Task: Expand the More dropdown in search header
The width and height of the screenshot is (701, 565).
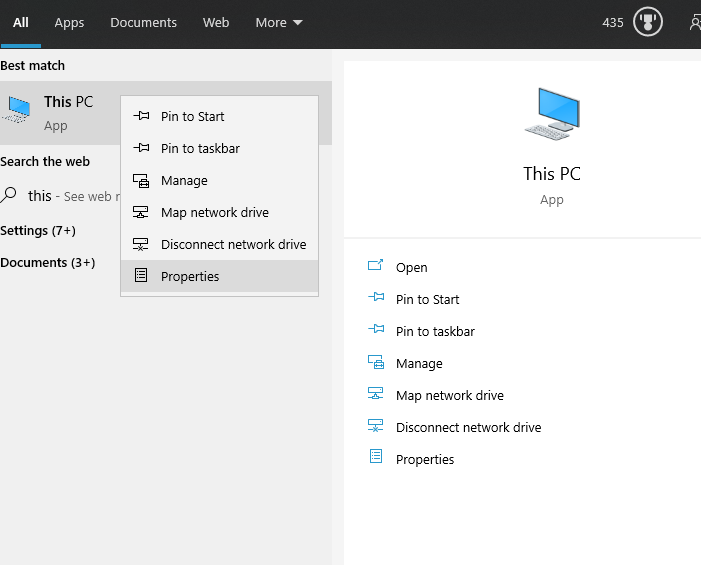Action: pos(279,22)
